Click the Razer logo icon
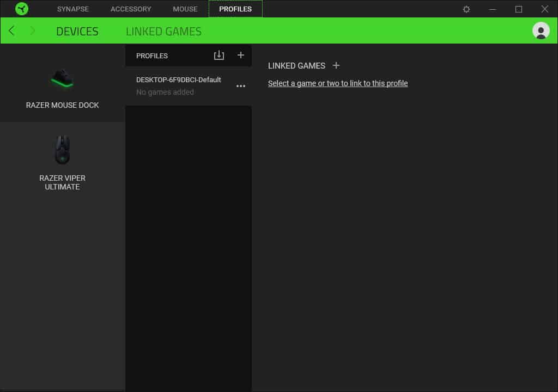 (x=22, y=9)
